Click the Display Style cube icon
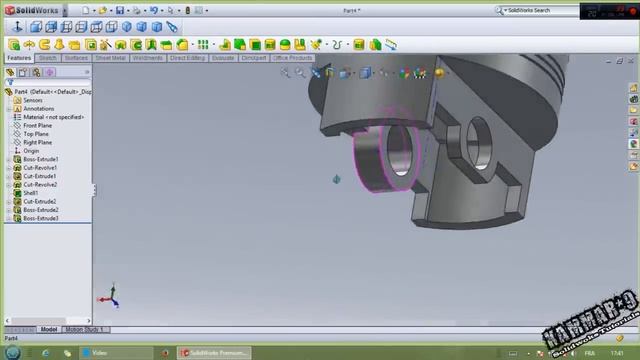This screenshot has height=360, width=640. (x=365, y=73)
